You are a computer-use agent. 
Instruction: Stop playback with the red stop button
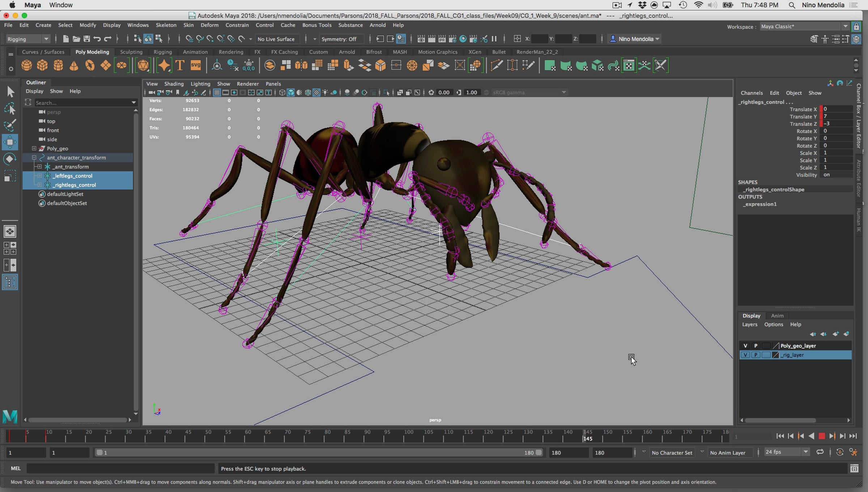(822, 436)
